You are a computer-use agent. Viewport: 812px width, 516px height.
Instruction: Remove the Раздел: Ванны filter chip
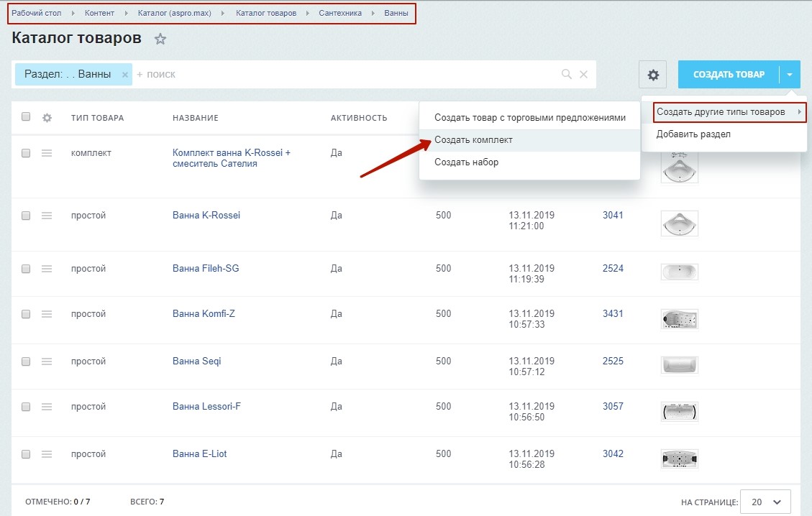[x=125, y=75]
